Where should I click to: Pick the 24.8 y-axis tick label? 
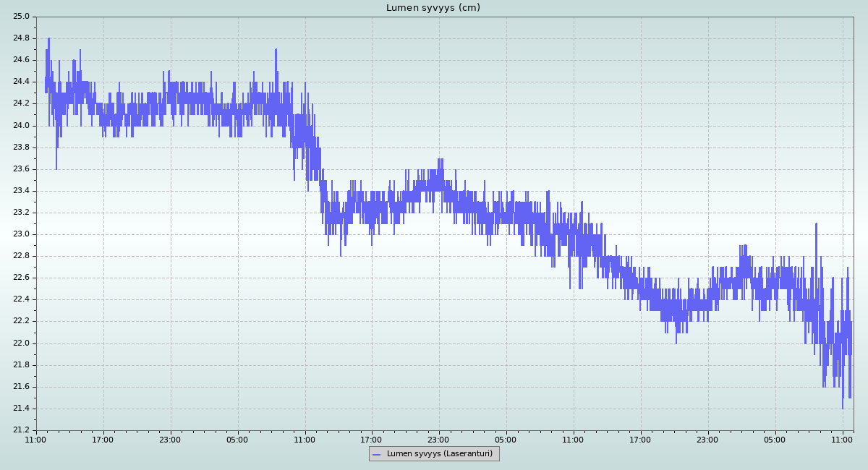[20, 38]
